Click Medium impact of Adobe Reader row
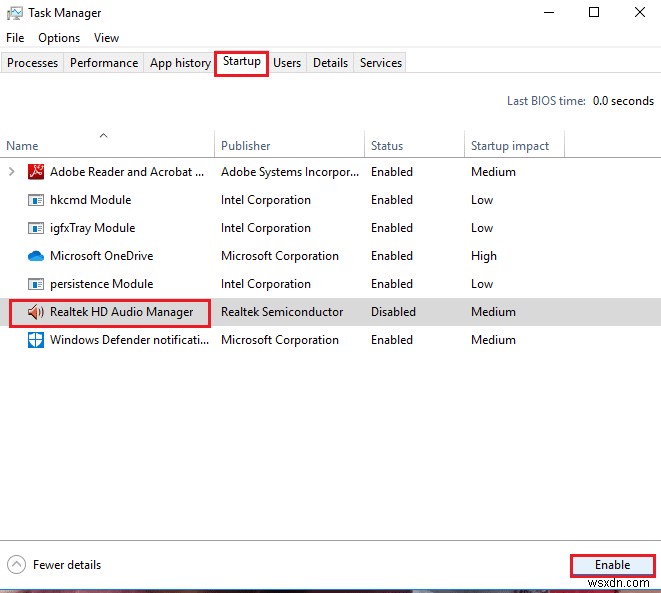 (493, 172)
